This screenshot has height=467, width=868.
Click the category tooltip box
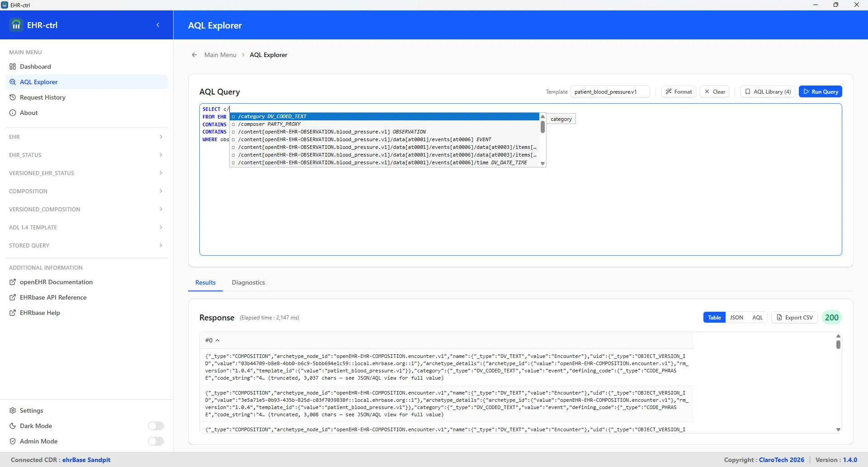pos(561,119)
